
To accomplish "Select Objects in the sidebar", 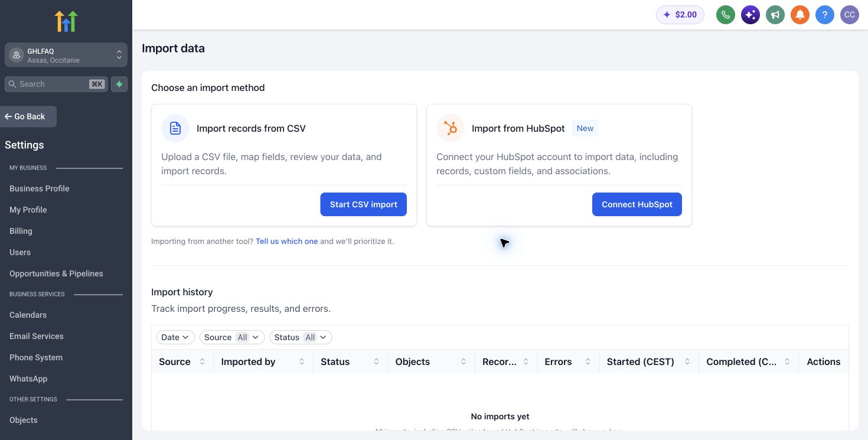I will click(24, 420).
